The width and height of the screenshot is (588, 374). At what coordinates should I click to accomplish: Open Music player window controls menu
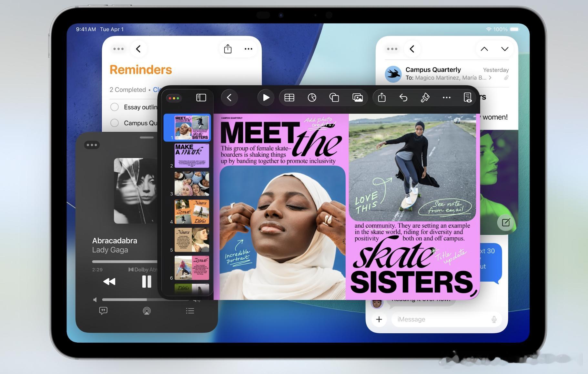[92, 145]
